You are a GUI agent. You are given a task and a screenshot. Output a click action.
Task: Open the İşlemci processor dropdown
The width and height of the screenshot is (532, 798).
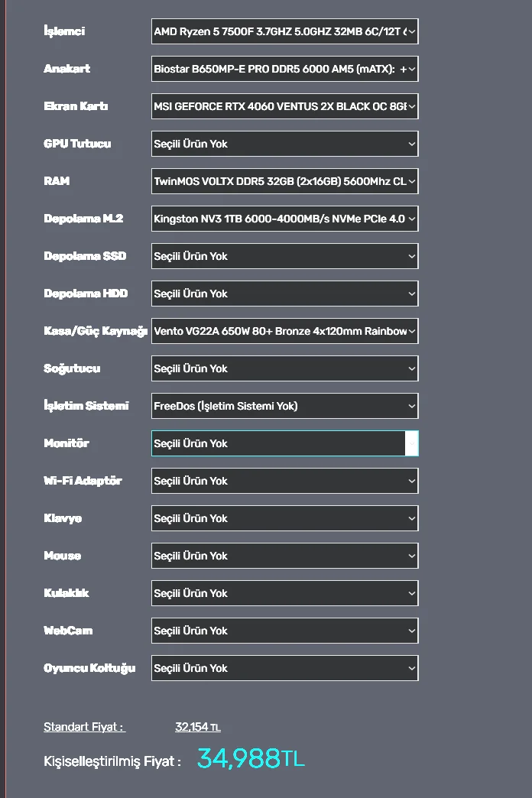pos(284,31)
